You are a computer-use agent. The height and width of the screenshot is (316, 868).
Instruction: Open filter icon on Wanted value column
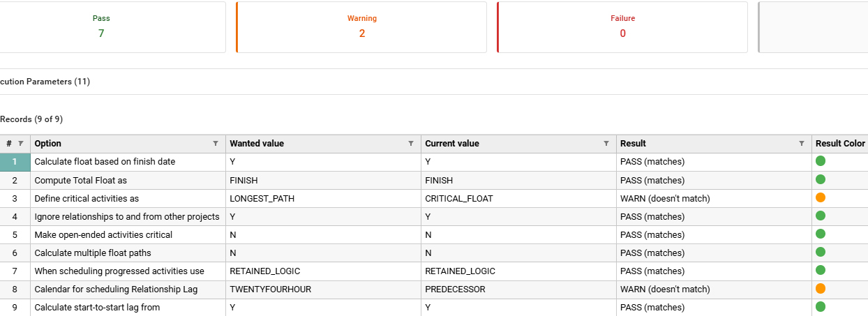411,144
